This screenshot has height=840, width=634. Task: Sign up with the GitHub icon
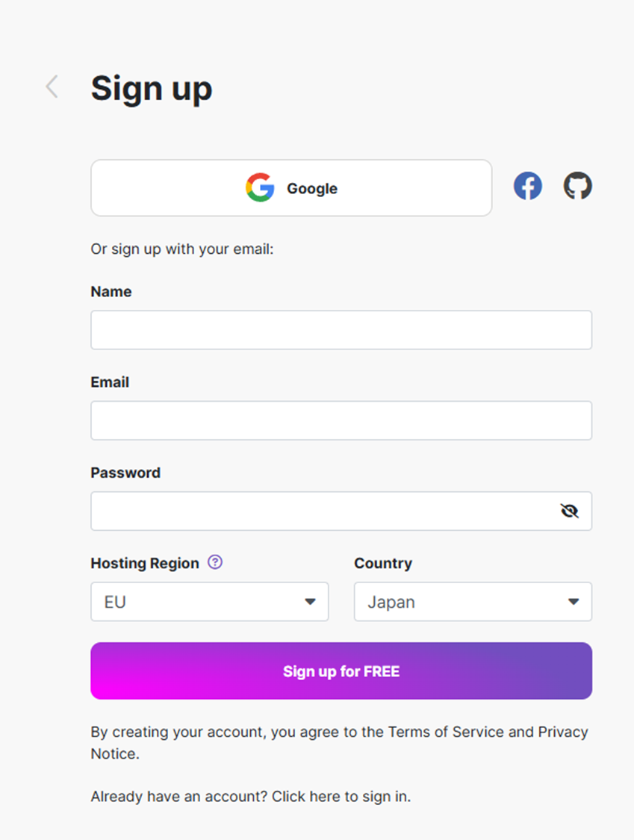578,186
